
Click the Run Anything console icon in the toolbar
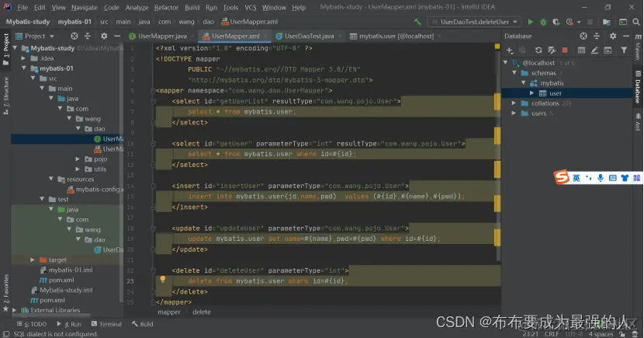point(623,22)
